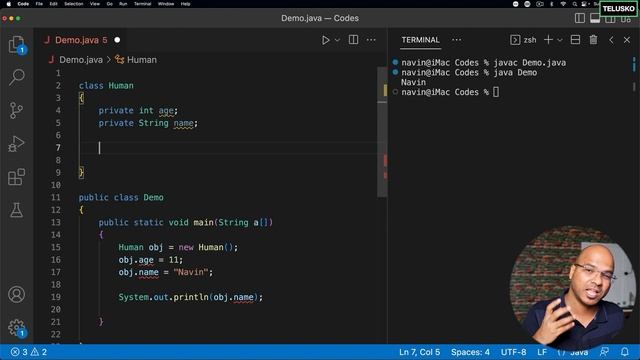The width and height of the screenshot is (640, 360).
Task: Click 'System.out.println(obj.name);' code line
Action: (x=191, y=297)
